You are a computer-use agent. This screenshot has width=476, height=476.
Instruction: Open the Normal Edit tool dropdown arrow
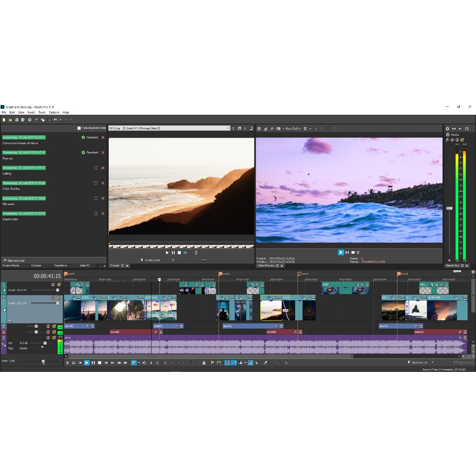(x=139, y=363)
